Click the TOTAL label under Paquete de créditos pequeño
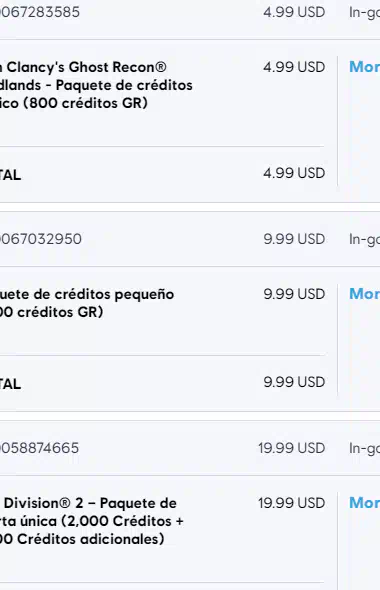This screenshot has height=590, width=380. point(11,384)
